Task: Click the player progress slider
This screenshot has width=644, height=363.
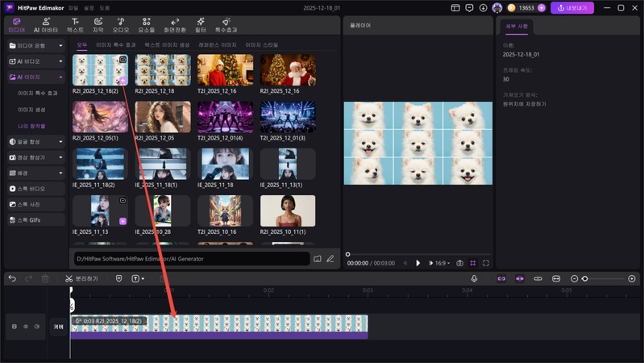Action: (418, 254)
